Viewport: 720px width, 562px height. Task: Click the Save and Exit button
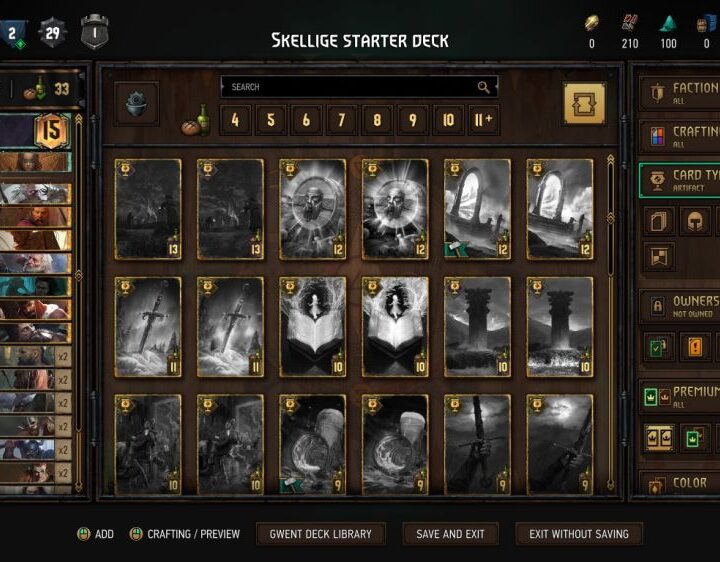[x=450, y=534]
